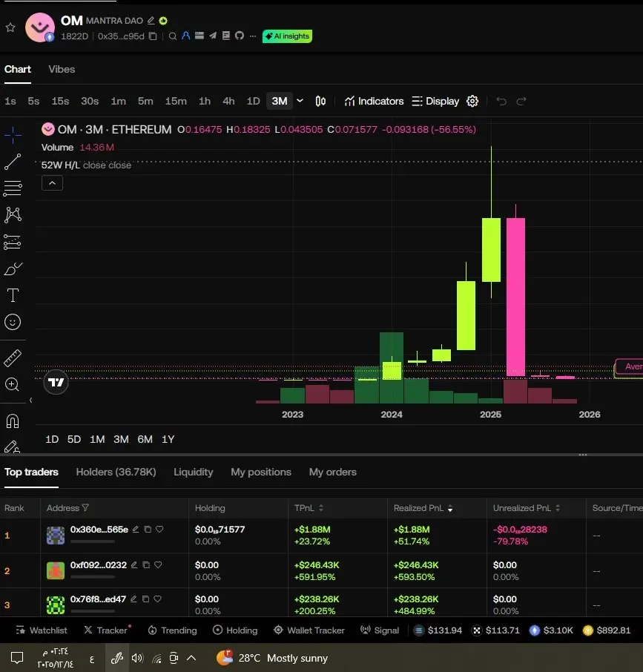Click the AI insights button
This screenshot has width=643, height=672.
click(x=287, y=36)
